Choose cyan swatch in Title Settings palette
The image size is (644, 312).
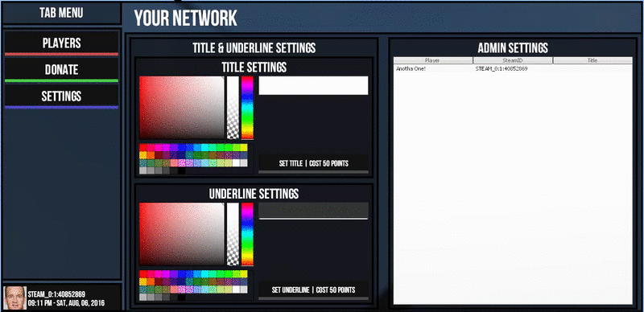205,147
